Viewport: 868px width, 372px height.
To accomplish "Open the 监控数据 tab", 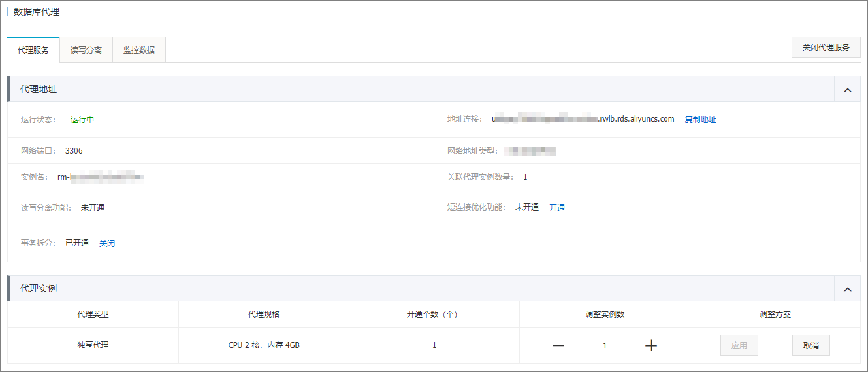I will (x=139, y=50).
